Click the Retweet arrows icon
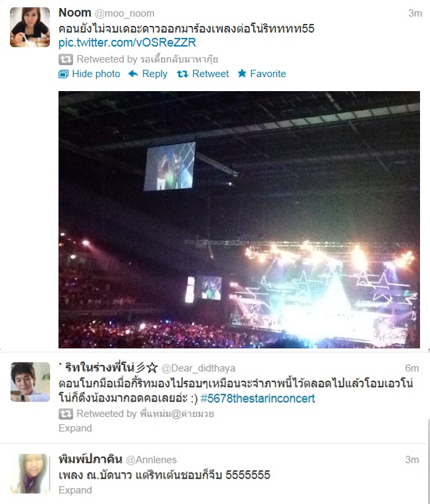430x504 pixels. tap(182, 74)
